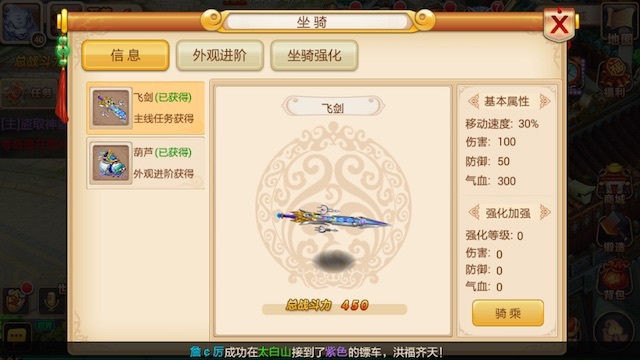Close the 坐骑 mount panel with X

(559, 24)
